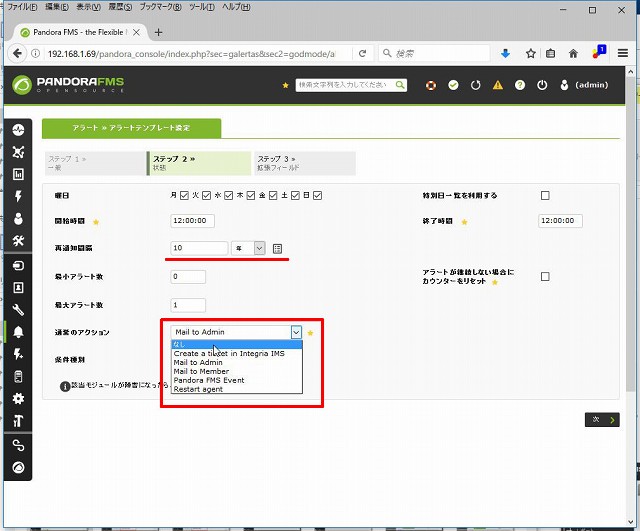Select Create a ticket in Integria IMS
The image size is (640, 531).
(237, 353)
